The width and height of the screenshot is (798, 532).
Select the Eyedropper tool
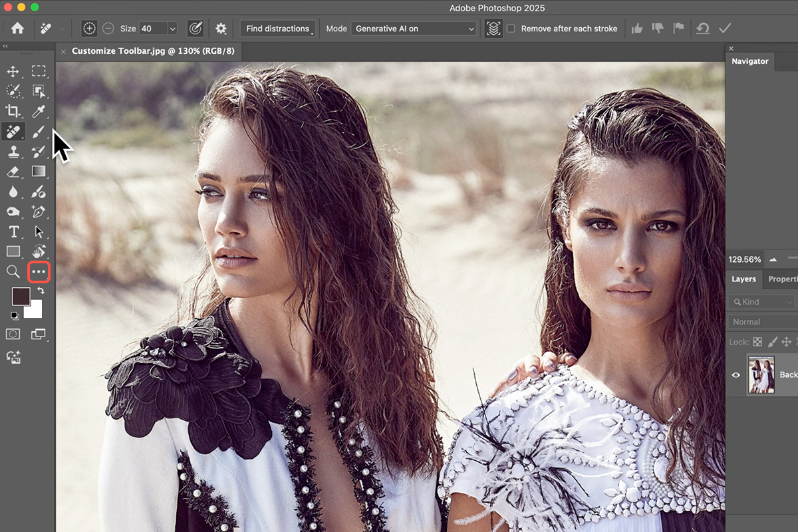pos(39,111)
